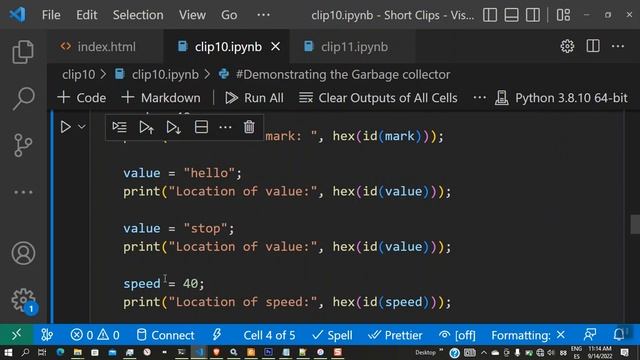Open Customize Layout icon
Image resolution: width=640 pixels, height=360 pixels.
click(x=563, y=15)
